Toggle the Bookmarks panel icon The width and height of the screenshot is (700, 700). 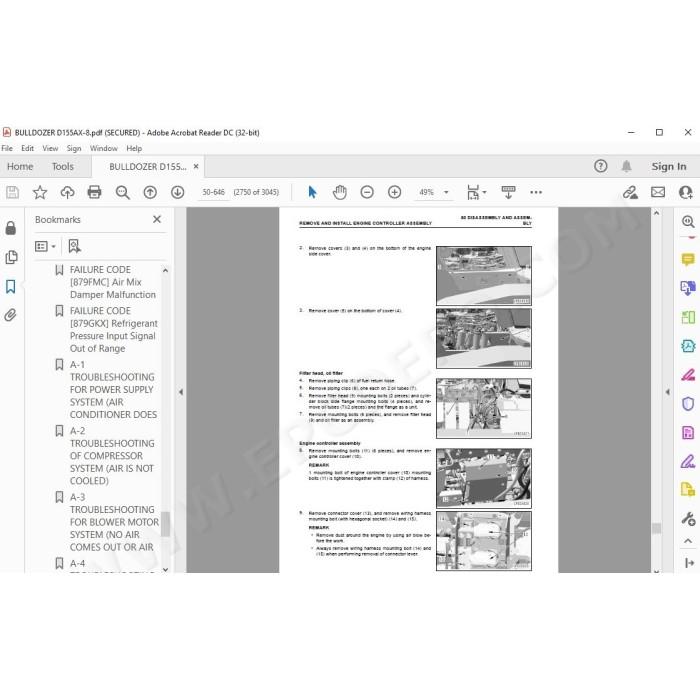[11, 287]
